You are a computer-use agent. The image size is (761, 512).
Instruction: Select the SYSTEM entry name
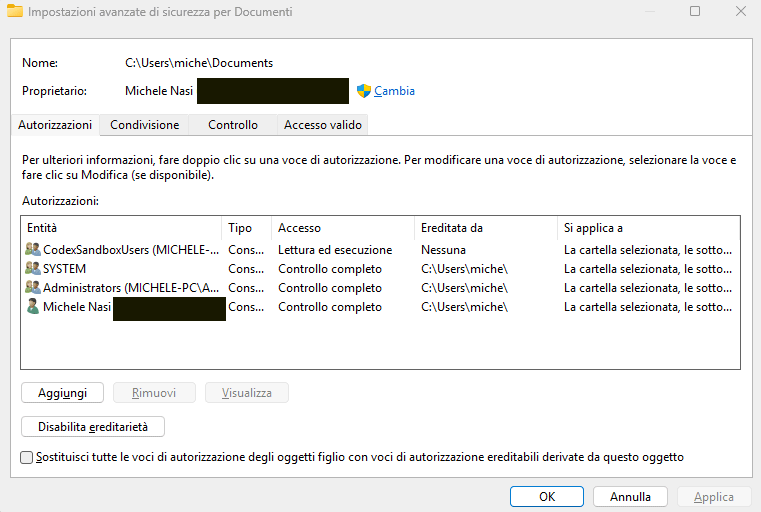(x=65, y=268)
